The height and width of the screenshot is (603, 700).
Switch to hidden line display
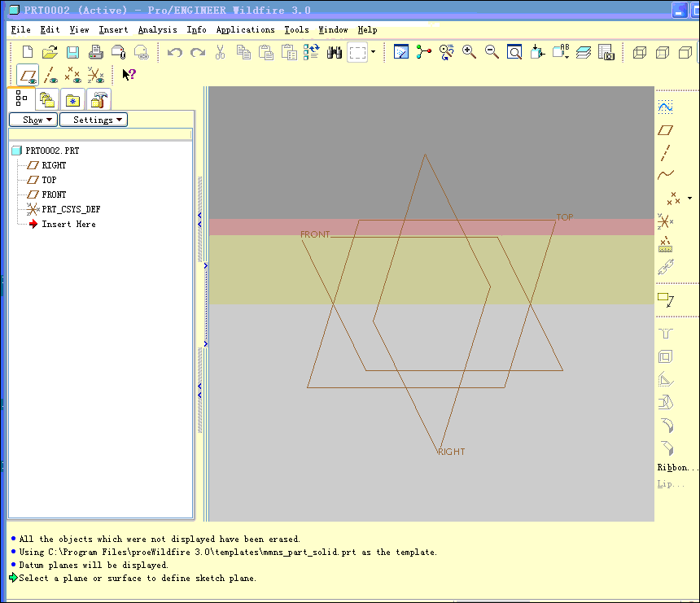pos(662,52)
